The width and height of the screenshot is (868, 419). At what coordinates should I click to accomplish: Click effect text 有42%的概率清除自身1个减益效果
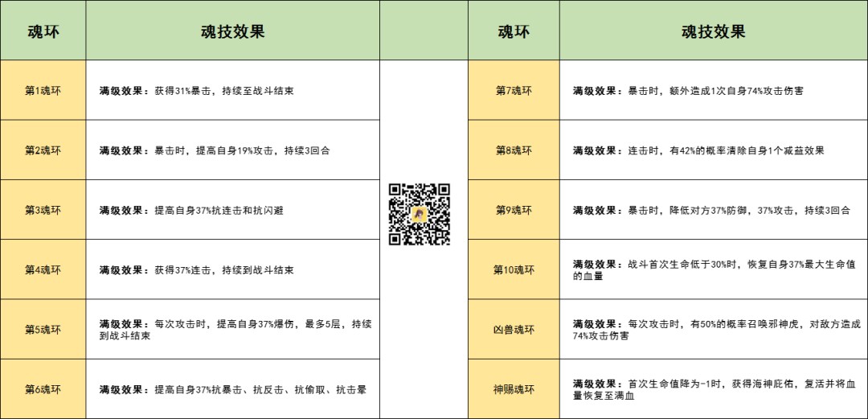pos(747,150)
